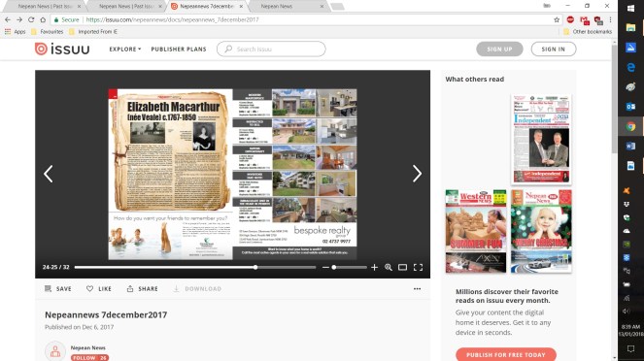Screen dimensions: 644x361
Task: Go to next page with right arrow
Action: click(417, 174)
